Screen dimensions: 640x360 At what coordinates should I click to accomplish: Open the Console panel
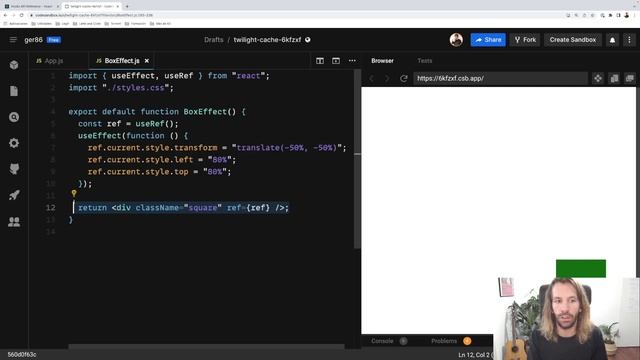click(382, 341)
